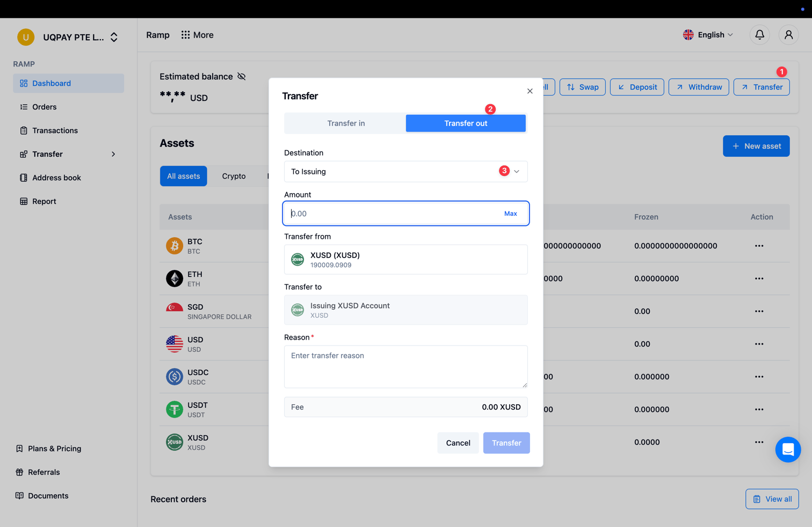Click the Deposit button
Image resolution: width=812 pixels, height=527 pixels.
637,87
